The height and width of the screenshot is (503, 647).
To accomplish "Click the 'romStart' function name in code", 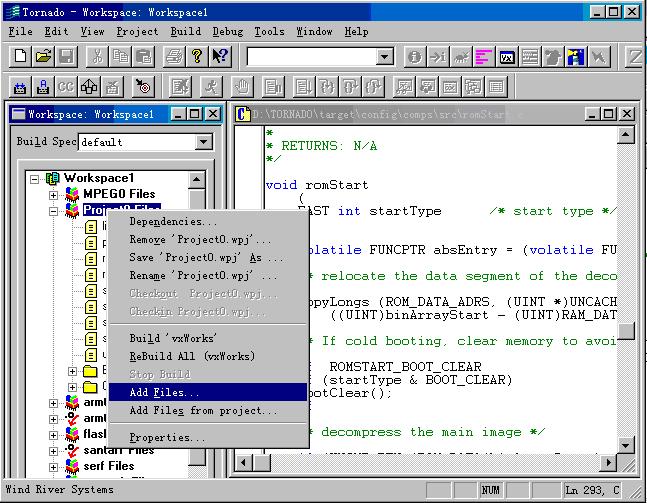I will coord(336,184).
